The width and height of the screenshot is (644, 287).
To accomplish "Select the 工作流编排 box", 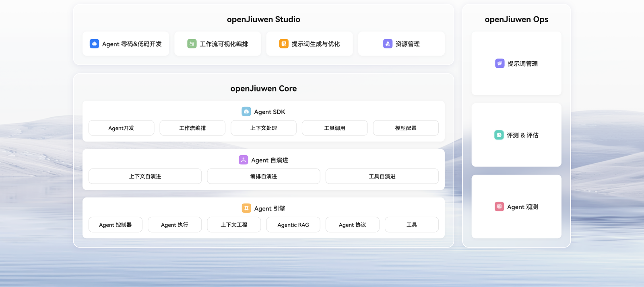I will click(192, 128).
